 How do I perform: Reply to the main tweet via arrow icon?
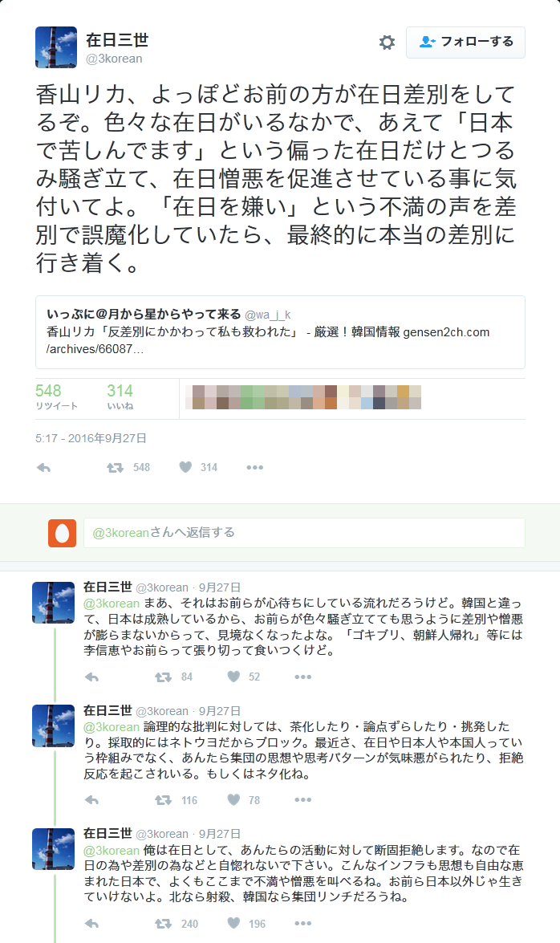point(43,467)
